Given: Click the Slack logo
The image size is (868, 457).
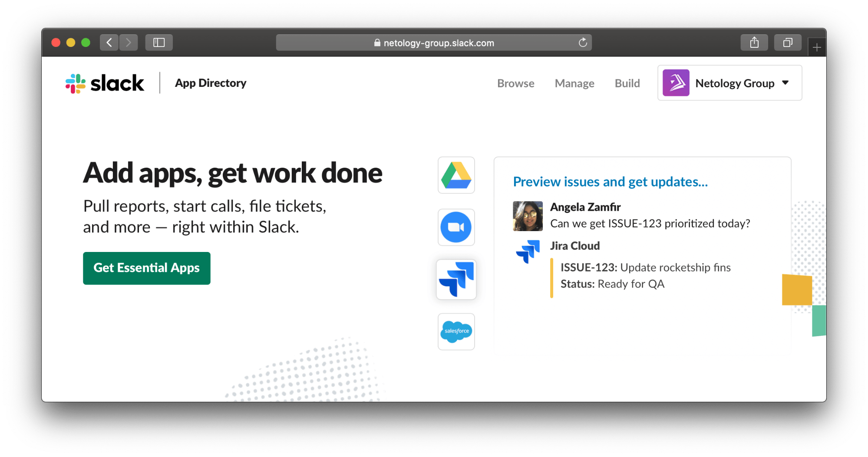Looking at the screenshot, I should click(x=104, y=83).
